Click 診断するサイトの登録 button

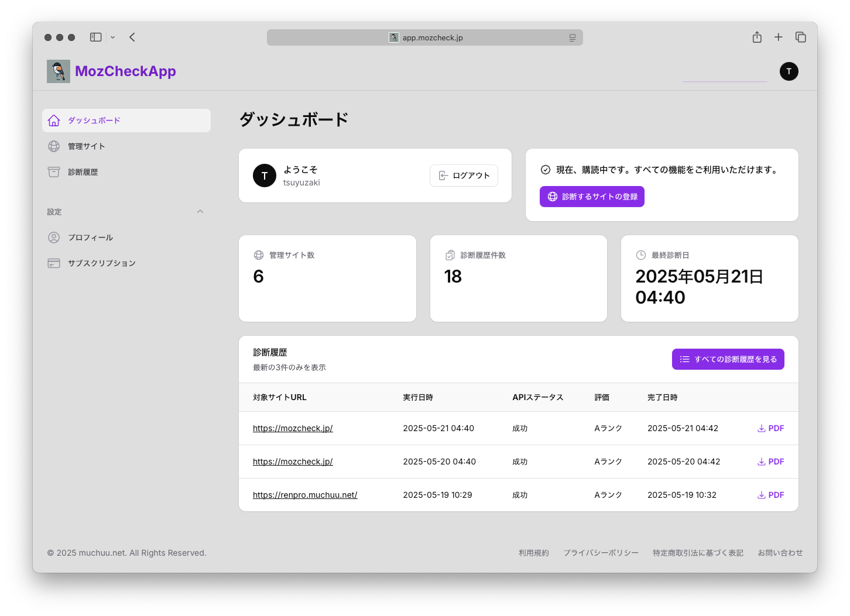pos(592,197)
